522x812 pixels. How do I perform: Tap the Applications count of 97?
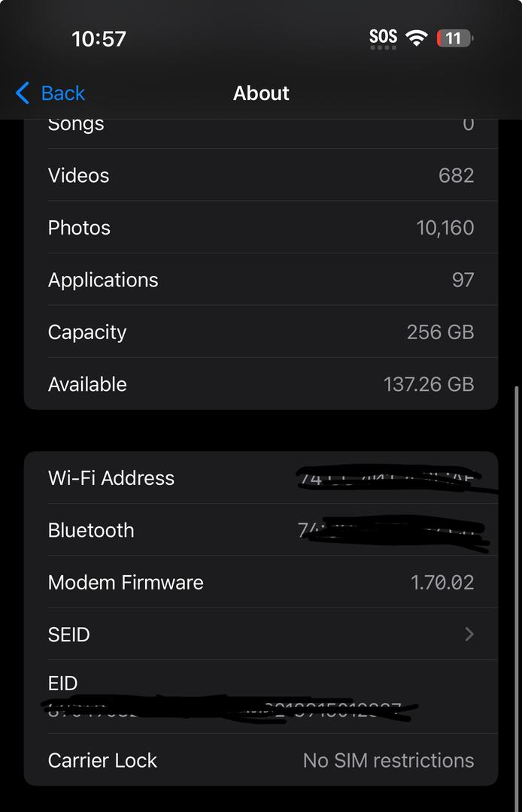463,280
